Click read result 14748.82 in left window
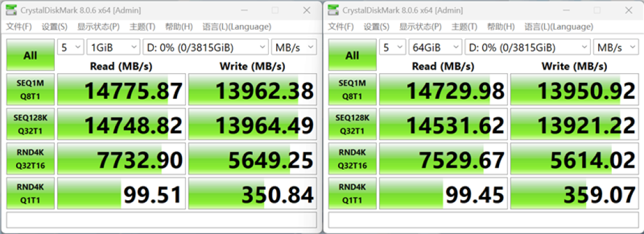Screen dimensions: 644x234 pos(122,124)
